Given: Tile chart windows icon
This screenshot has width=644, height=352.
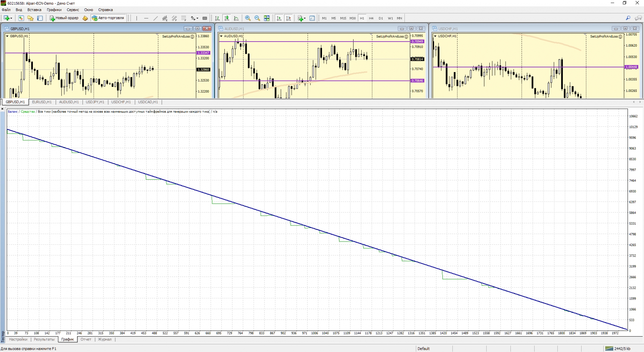Looking at the screenshot, I should point(267,18).
